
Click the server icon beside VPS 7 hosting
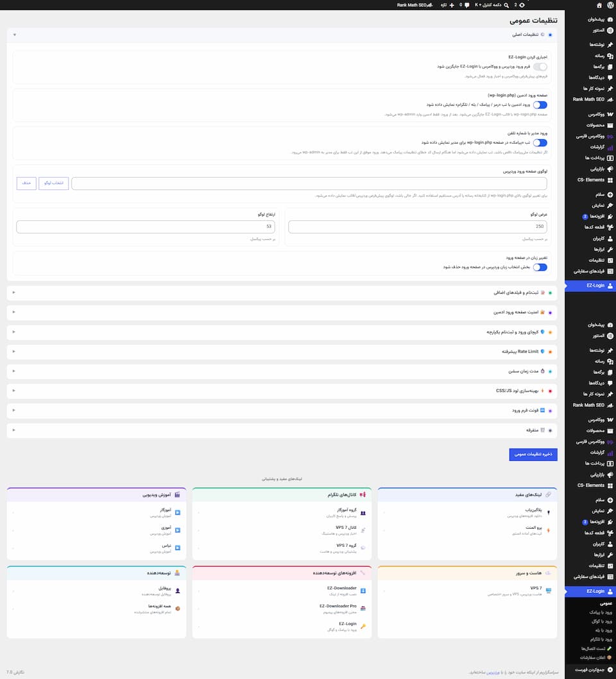pos(549,590)
